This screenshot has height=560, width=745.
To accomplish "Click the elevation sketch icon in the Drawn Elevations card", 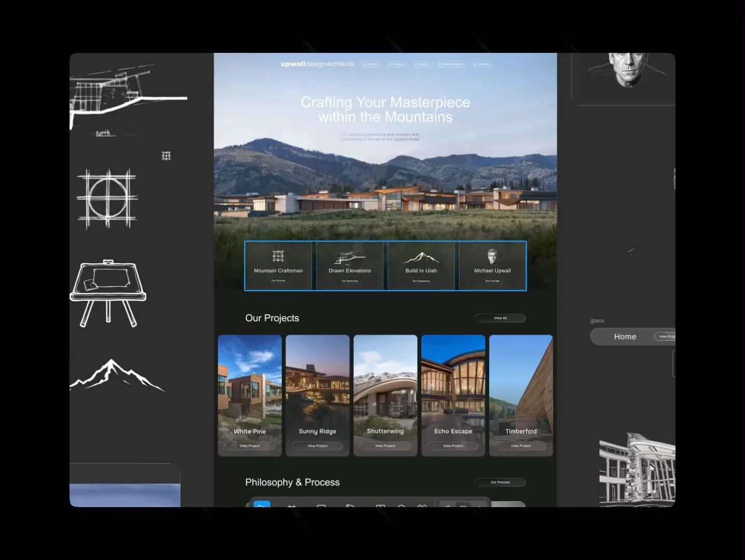I will click(350, 257).
